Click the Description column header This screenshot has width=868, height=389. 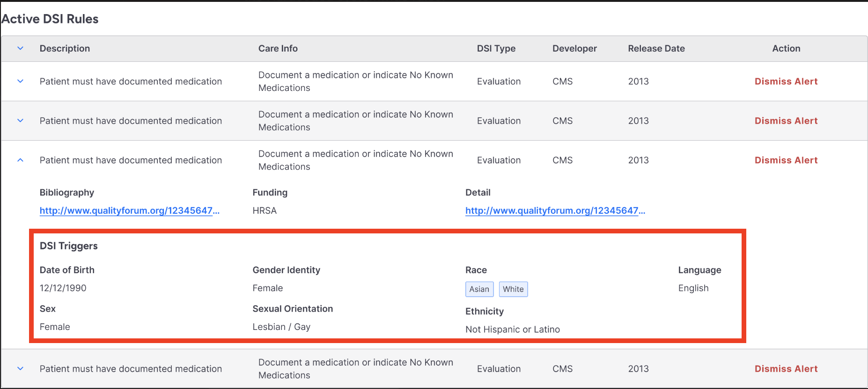(65, 48)
